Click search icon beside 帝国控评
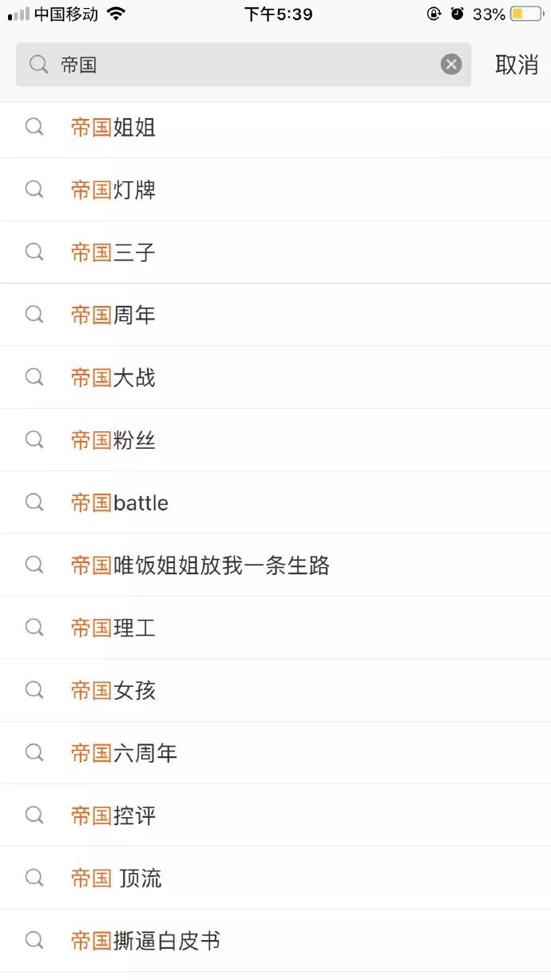This screenshot has width=551, height=980. click(x=34, y=815)
